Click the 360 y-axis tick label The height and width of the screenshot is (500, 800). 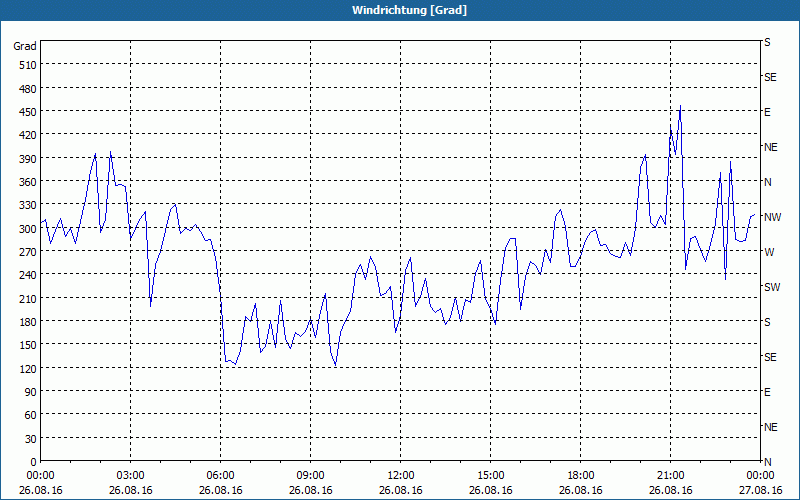pyautogui.click(x=28, y=182)
